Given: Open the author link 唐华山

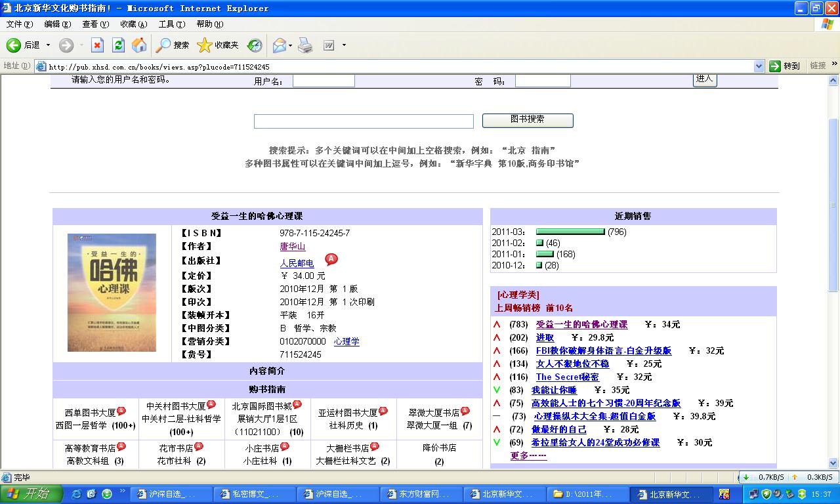Looking at the screenshot, I should point(293,247).
